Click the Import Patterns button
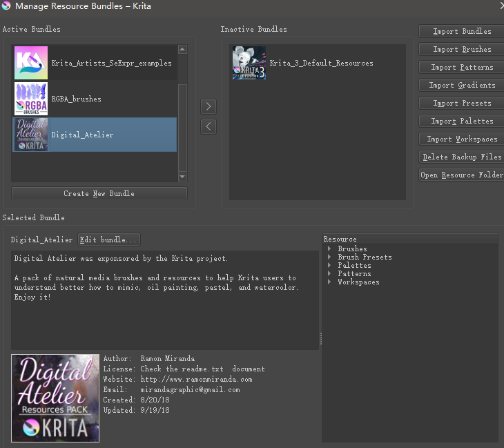Screen dimensions: 504x448 point(462,67)
